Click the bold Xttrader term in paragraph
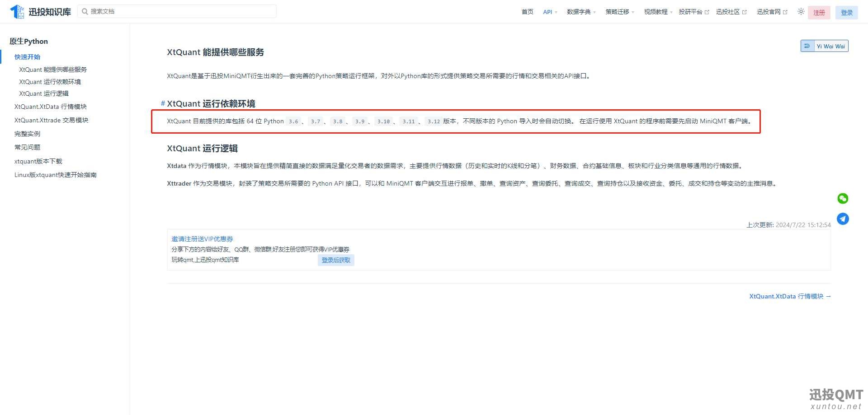 point(179,183)
